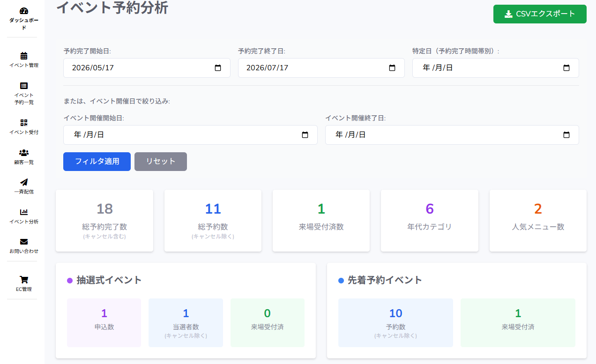This screenshot has width=596, height=364.
Task: Click the EC管理 shopping cart icon
Action: 24,280
